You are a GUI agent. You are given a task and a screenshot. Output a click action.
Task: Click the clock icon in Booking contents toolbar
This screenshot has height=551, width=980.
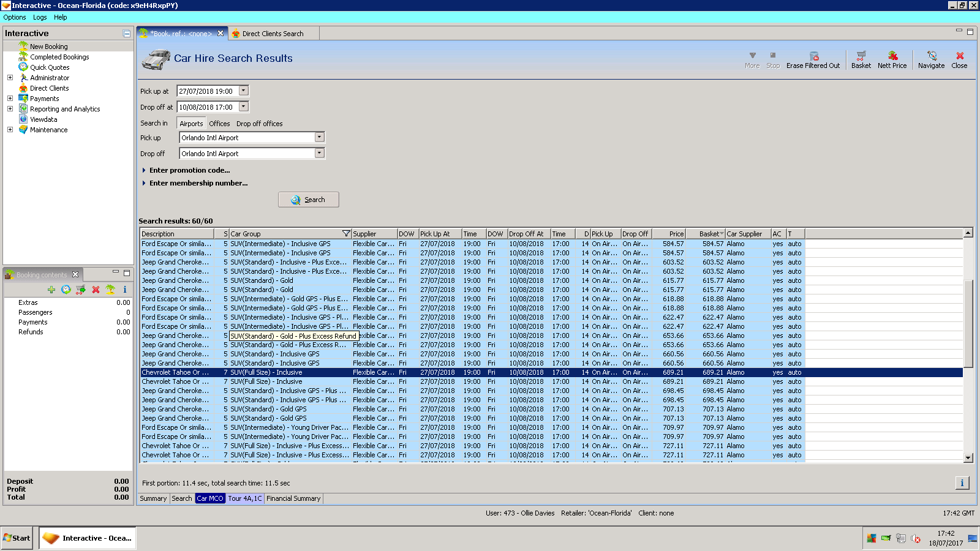66,290
